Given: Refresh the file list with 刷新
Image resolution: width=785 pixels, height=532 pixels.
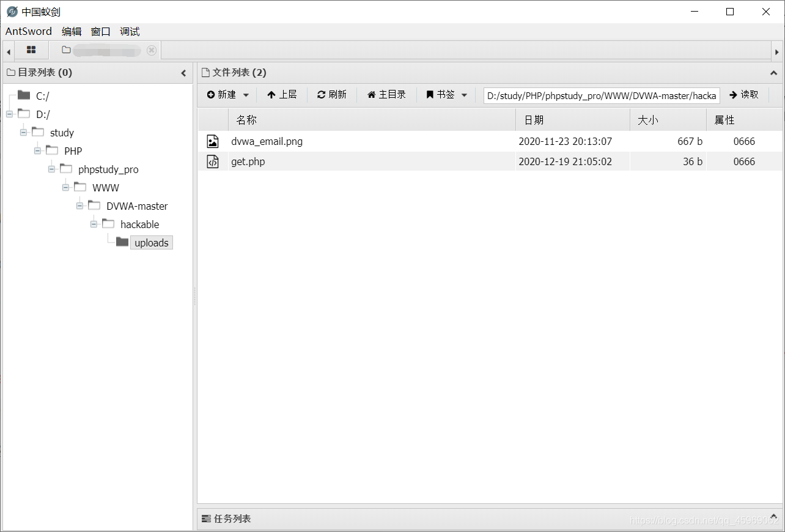Looking at the screenshot, I should point(331,95).
